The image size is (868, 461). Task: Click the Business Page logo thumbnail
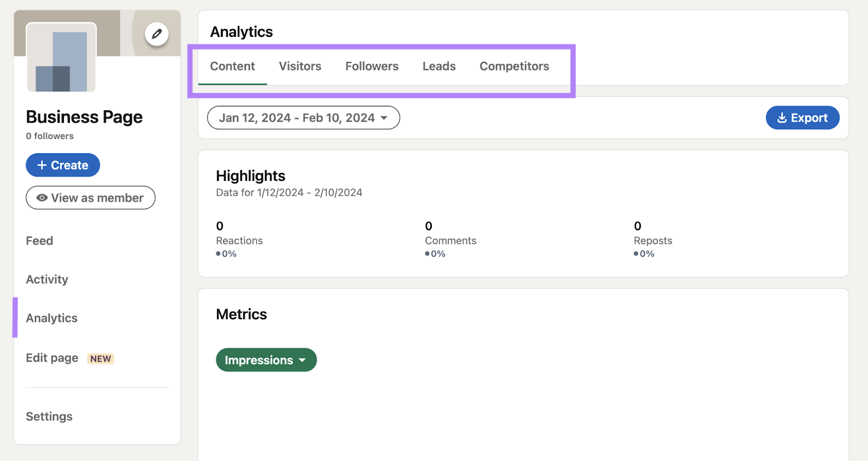pos(61,58)
